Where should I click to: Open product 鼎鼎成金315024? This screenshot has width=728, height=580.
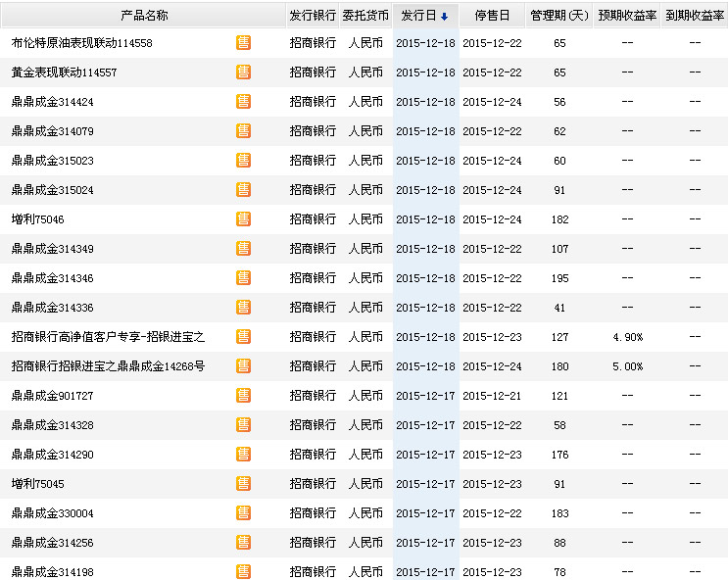click(x=53, y=190)
